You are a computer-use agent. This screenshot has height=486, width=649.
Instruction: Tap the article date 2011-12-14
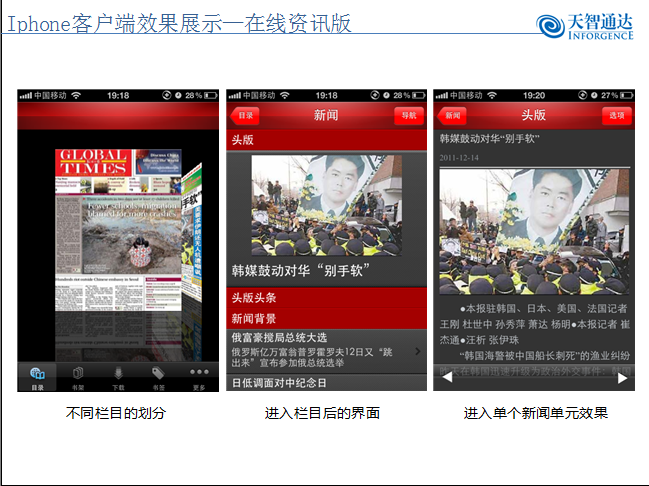pos(459,158)
